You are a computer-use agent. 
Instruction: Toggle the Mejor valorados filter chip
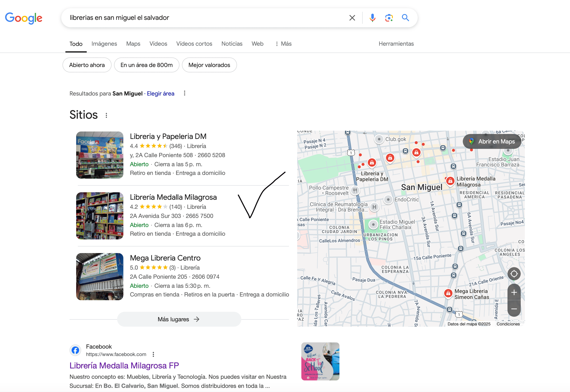point(209,65)
